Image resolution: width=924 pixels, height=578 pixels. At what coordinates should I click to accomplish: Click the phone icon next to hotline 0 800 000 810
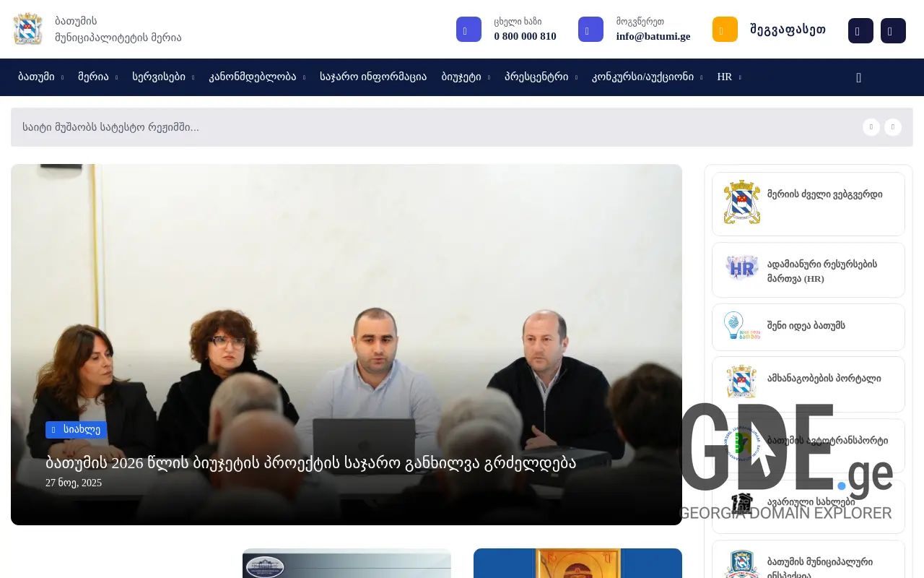tap(468, 29)
